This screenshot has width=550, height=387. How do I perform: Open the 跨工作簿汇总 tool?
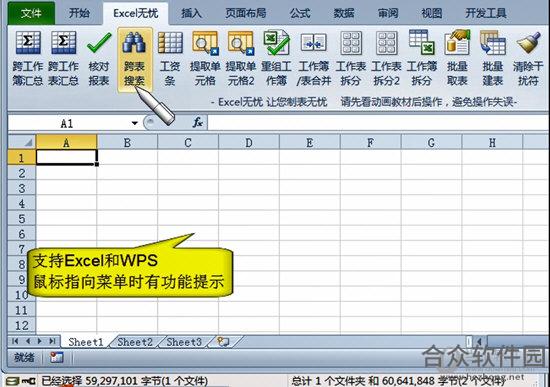[28, 59]
